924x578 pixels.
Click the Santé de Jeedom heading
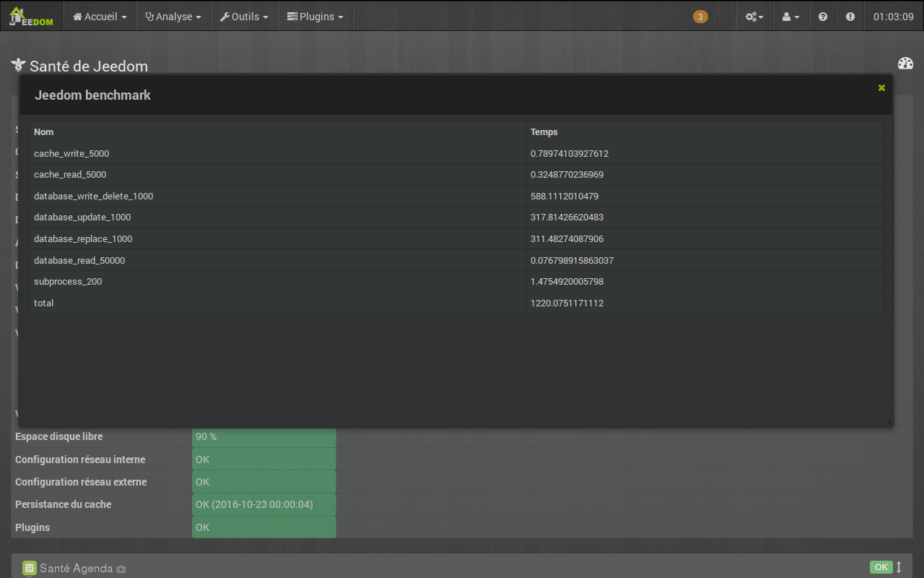click(x=89, y=66)
